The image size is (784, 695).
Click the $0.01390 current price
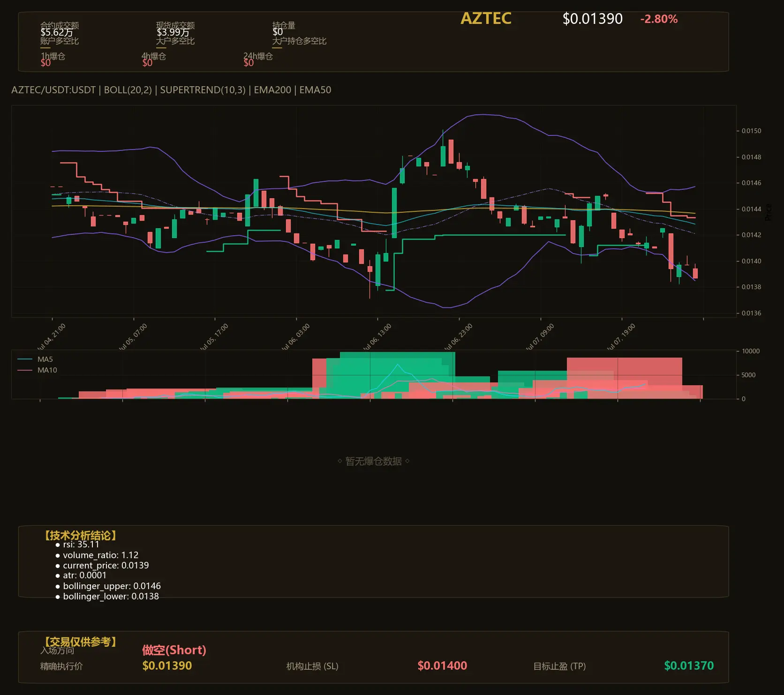point(592,19)
